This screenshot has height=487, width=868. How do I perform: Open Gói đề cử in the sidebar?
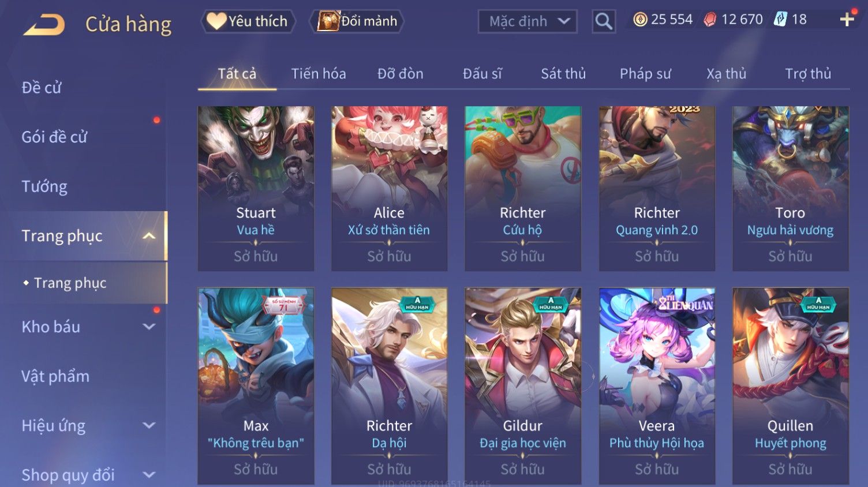point(54,137)
